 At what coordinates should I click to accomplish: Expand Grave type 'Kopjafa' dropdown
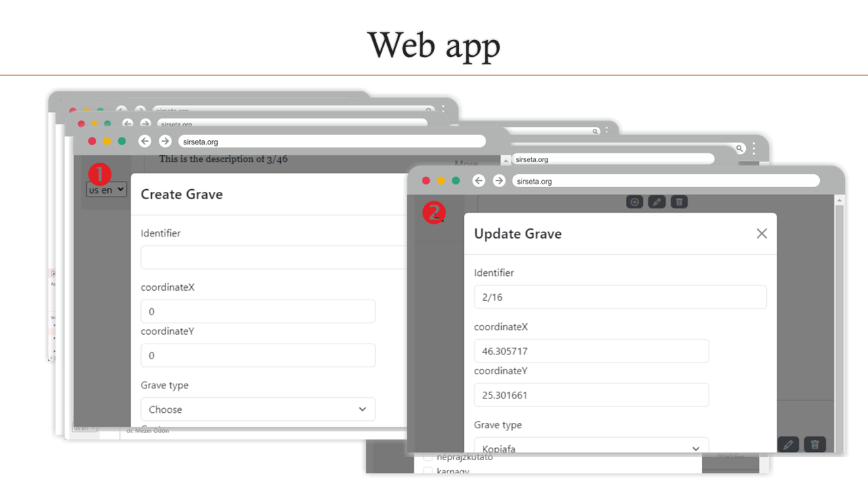[591, 447]
